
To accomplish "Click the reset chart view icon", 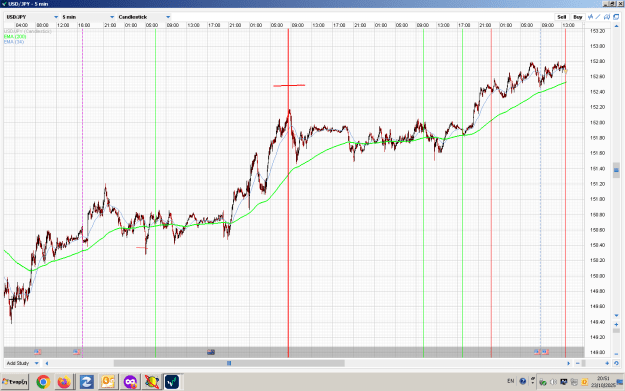I will (x=616, y=363).
